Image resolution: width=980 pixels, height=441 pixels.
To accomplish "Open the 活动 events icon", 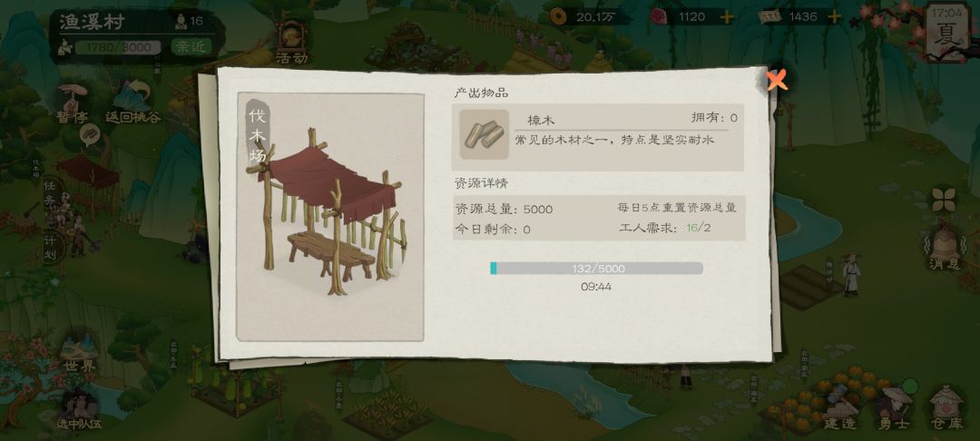I will [x=291, y=43].
